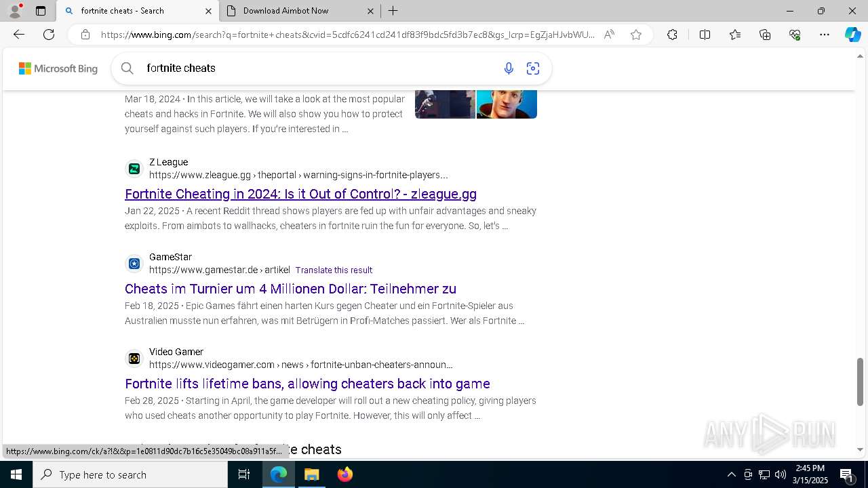868x488 pixels.
Task: Search using an image icon
Action: pyautogui.click(x=533, y=68)
